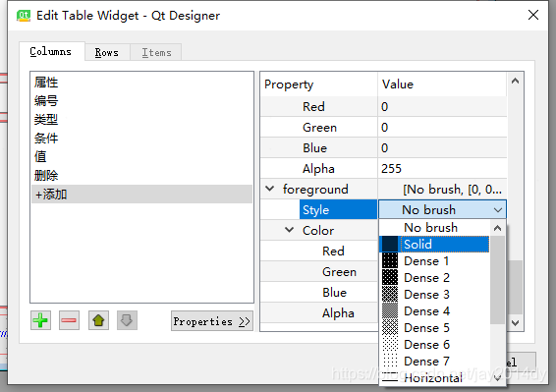Click the Property column header

pyautogui.click(x=319, y=84)
